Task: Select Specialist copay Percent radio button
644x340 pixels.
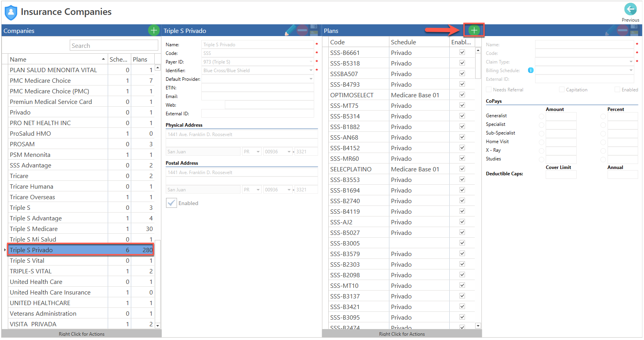Action: click(x=603, y=125)
